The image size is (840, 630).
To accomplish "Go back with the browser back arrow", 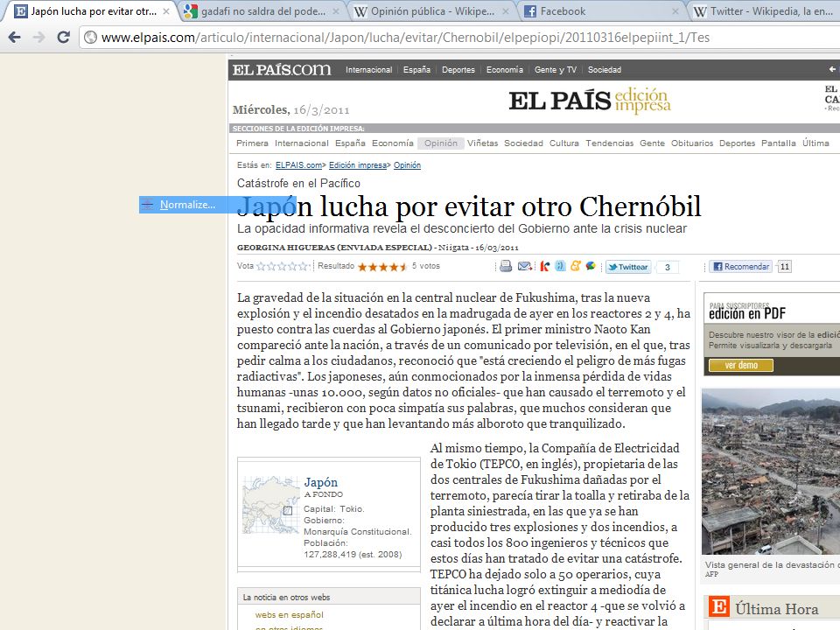I will [x=15, y=37].
